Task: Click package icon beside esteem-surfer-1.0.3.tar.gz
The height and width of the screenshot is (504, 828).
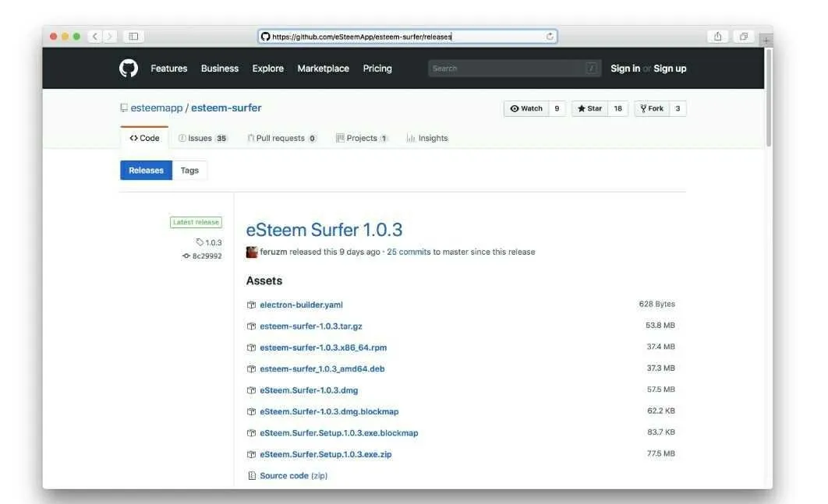Action: pos(251,326)
